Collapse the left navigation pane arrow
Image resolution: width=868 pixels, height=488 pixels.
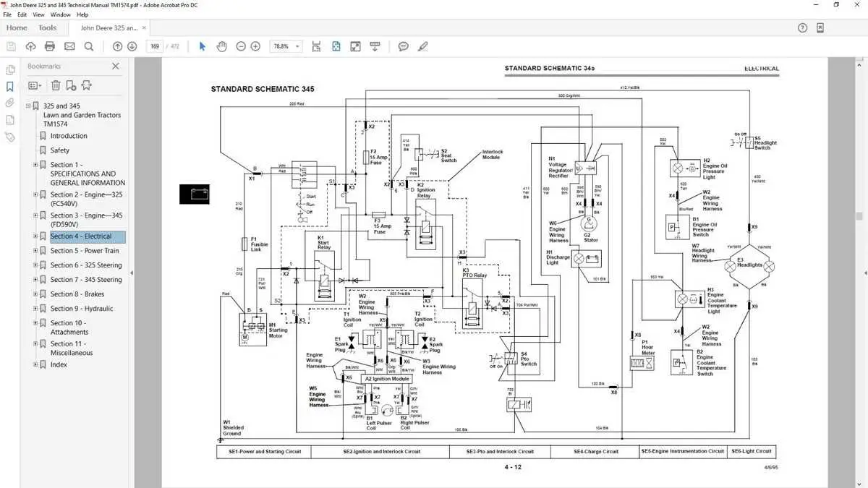point(132,272)
